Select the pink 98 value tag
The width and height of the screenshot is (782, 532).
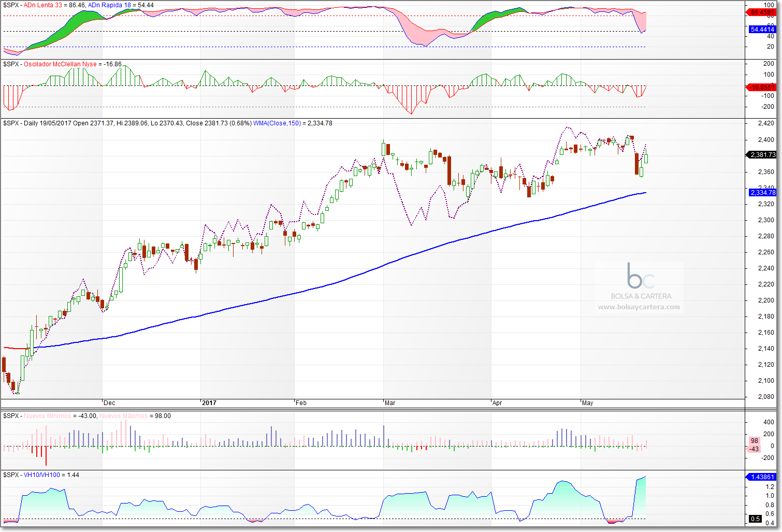755,441
